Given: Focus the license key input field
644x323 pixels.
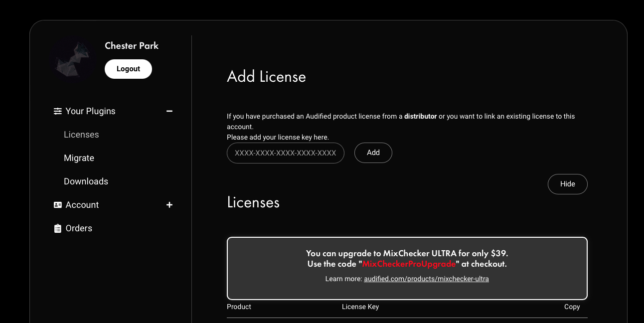Looking at the screenshot, I should pyautogui.click(x=286, y=153).
